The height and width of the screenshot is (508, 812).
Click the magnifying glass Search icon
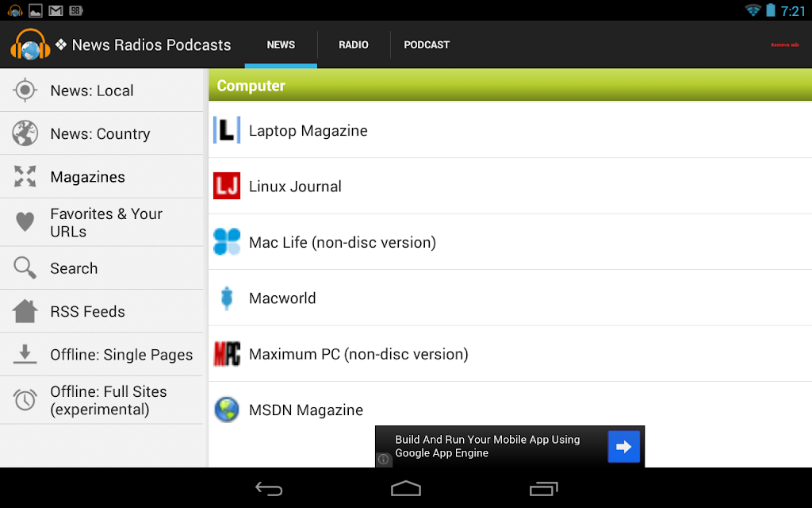(x=25, y=268)
